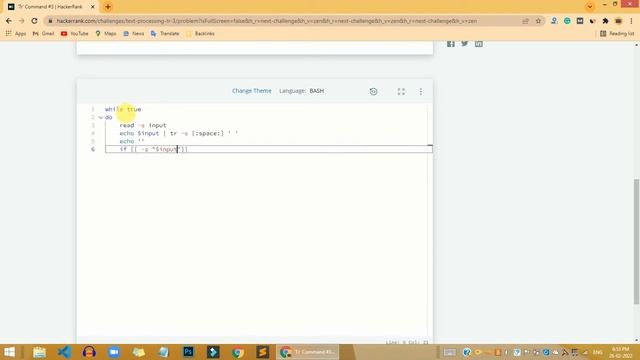Close the Tr Command #3 tab
The width and height of the screenshot is (640, 360).
pyautogui.click(x=93, y=7)
